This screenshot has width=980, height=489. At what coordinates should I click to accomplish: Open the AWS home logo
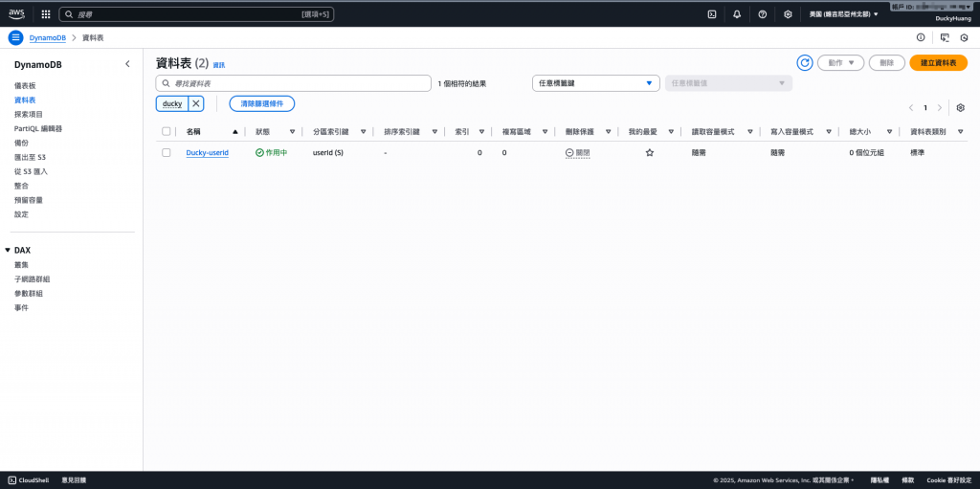click(16, 13)
